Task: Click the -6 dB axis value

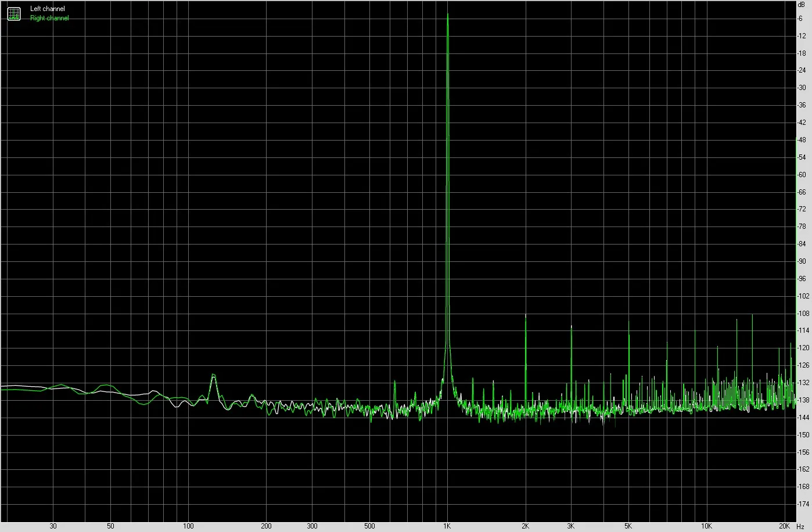Action: (x=801, y=19)
